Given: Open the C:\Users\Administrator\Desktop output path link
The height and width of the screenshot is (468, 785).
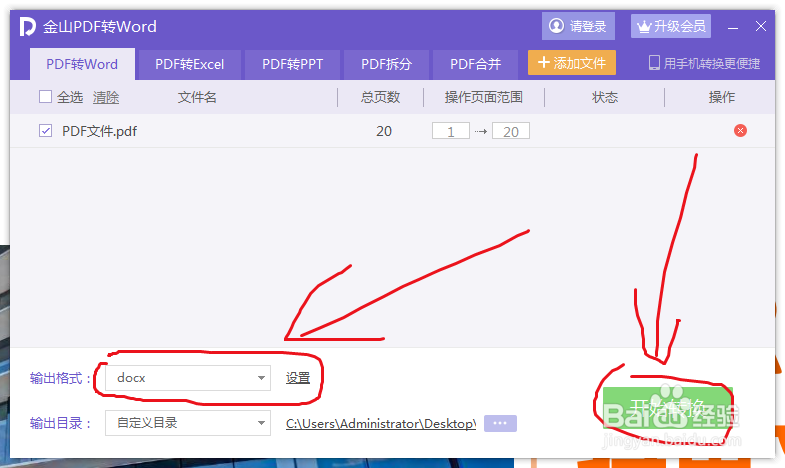Looking at the screenshot, I should 381,423.
